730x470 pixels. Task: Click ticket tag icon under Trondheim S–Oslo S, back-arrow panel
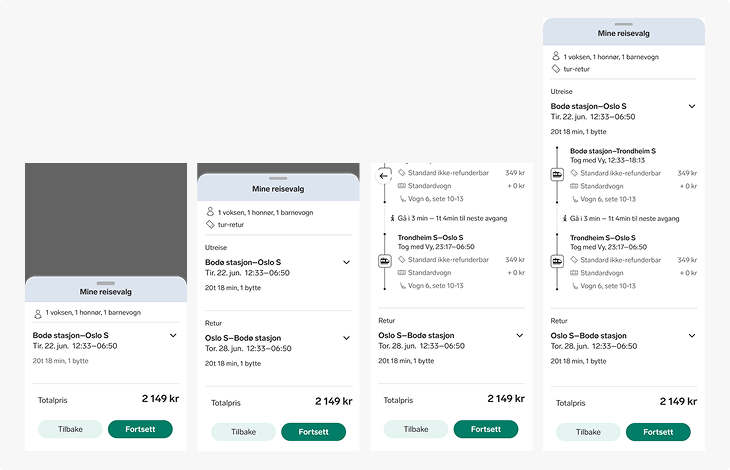(402, 259)
